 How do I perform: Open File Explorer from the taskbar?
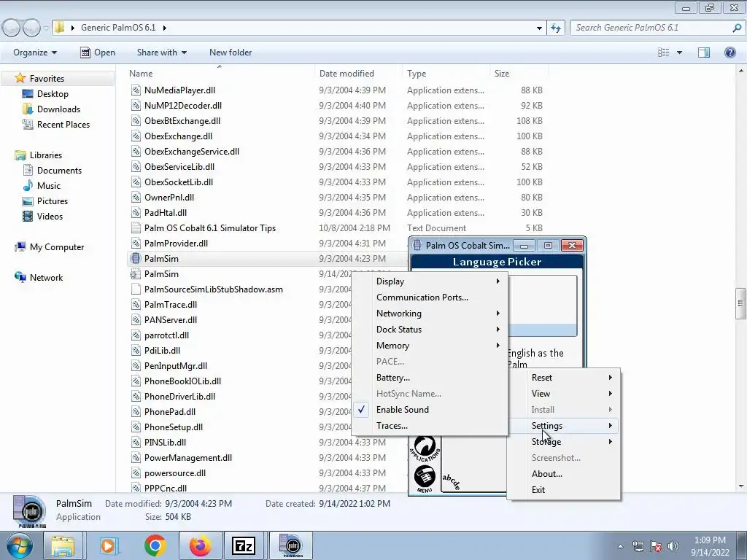click(x=63, y=546)
